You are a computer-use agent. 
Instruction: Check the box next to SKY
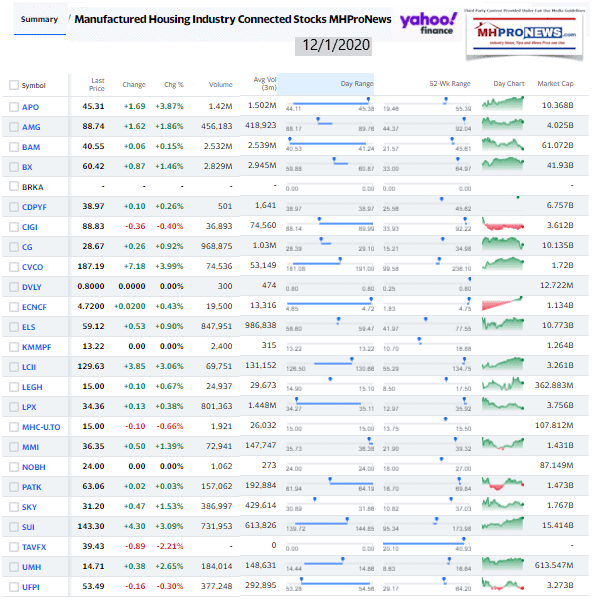pyautogui.click(x=14, y=507)
